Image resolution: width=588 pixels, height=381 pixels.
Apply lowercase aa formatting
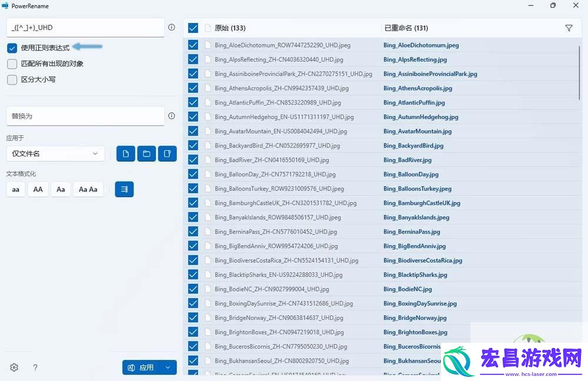point(16,189)
